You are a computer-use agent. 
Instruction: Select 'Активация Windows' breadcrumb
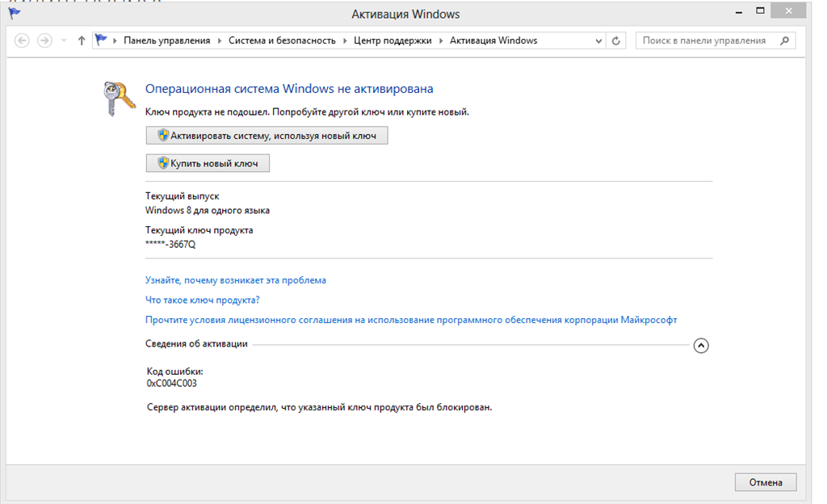click(x=493, y=40)
